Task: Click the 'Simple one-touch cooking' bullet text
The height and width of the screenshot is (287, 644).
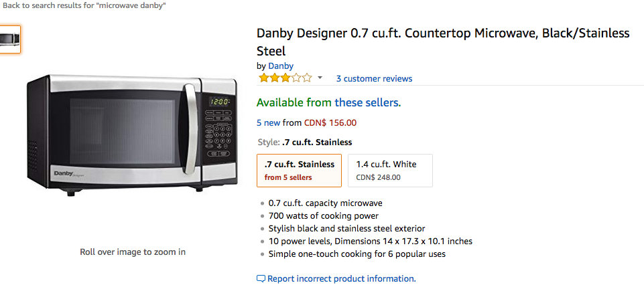Action: 357,254
